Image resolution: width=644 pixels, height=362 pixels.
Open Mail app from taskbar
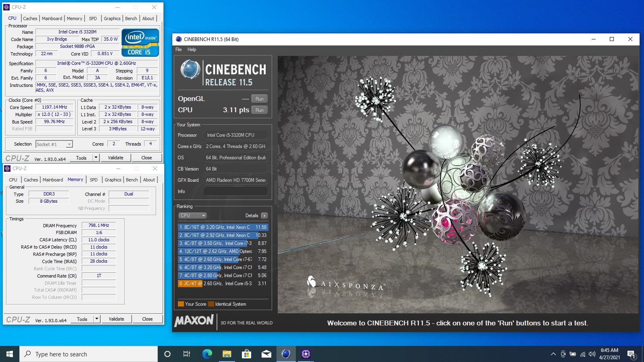[266, 354]
